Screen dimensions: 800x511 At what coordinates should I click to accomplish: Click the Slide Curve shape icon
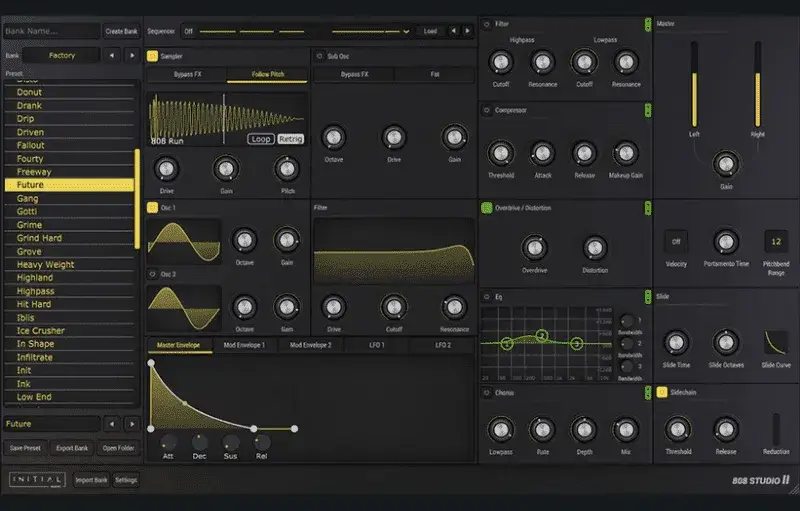click(x=776, y=343)
